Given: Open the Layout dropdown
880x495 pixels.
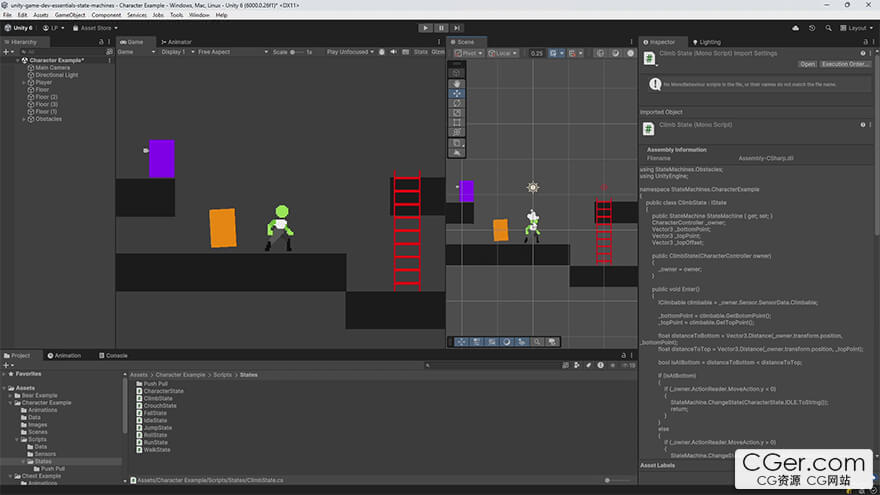Looking at the screenshot, I should pos(855,28).
